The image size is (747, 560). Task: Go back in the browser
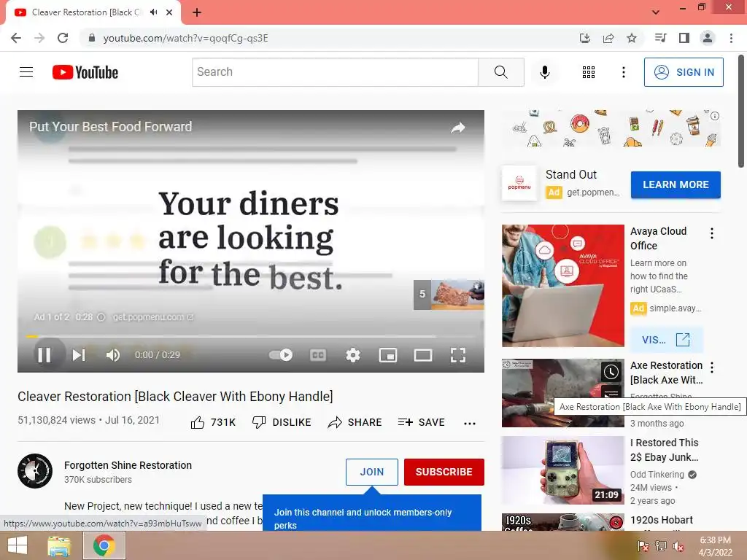click(16, 38)
